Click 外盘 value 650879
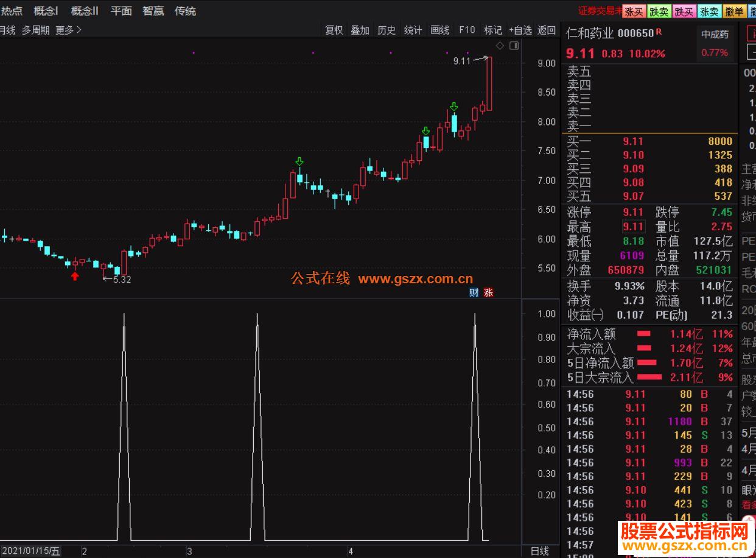 coord(626,270)
